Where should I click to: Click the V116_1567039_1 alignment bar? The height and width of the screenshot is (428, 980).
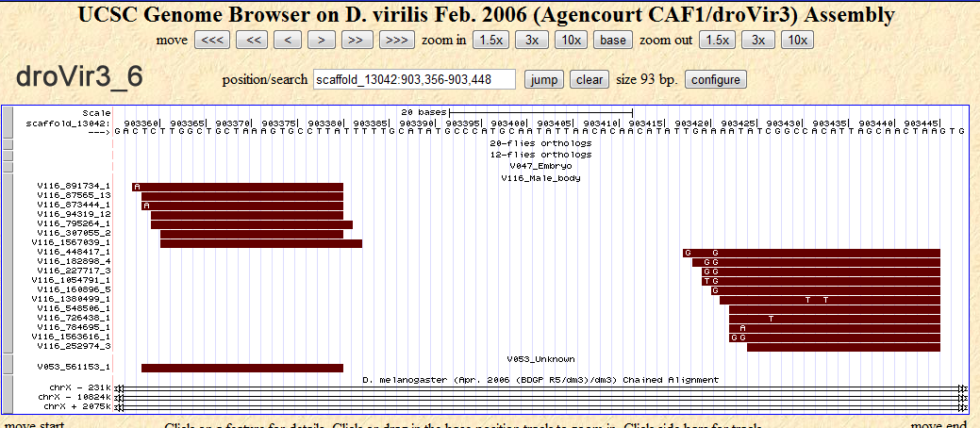(260, 243)
